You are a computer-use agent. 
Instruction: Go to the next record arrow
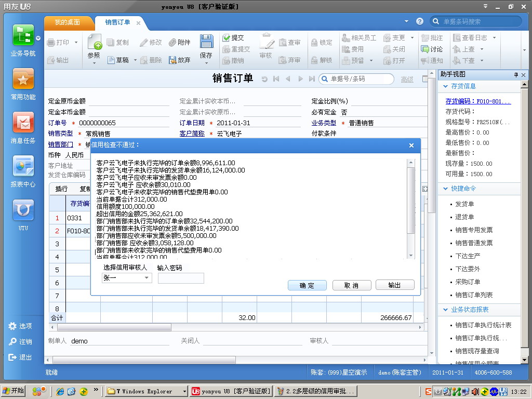pyautogui.click(x=300, y=79)
